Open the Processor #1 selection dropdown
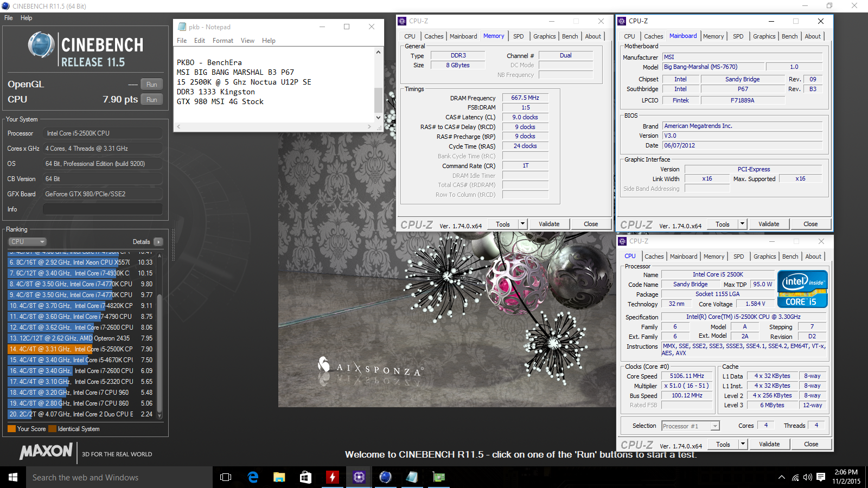This screenshot has width=868, height=488. tap(691, 426)
